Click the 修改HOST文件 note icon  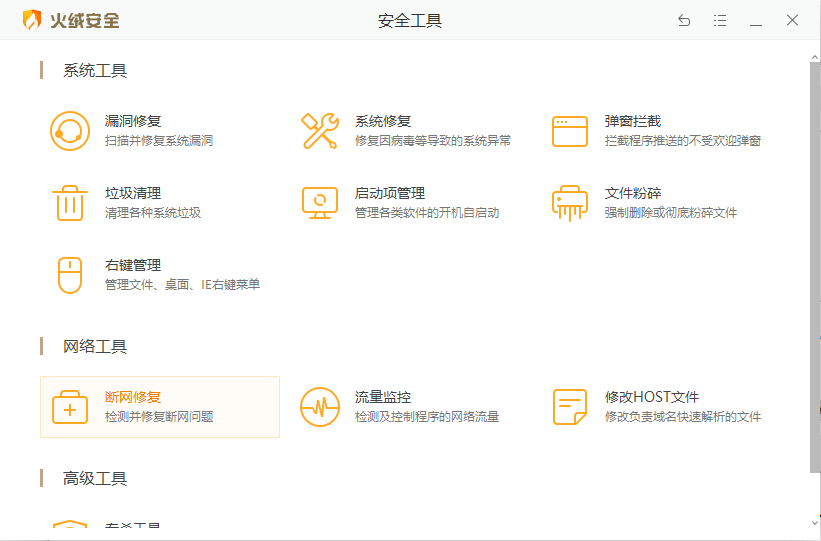click(x=570, y=407)
